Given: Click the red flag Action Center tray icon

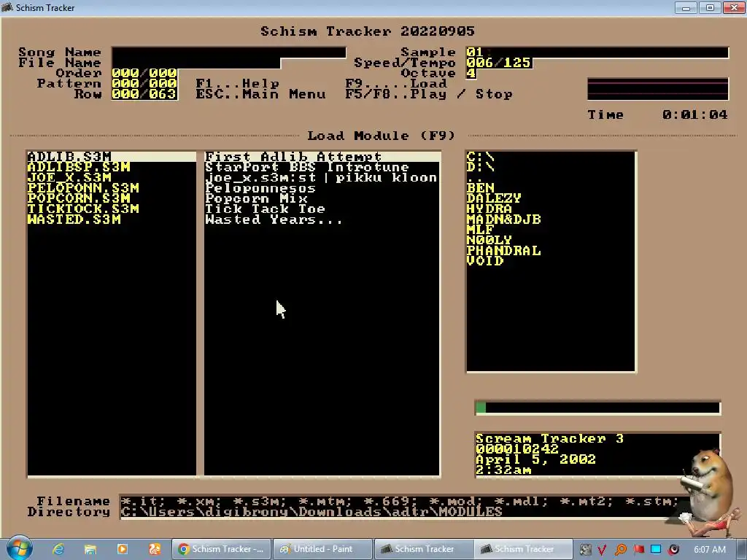Looking at the screenshot, I should 638,550.
